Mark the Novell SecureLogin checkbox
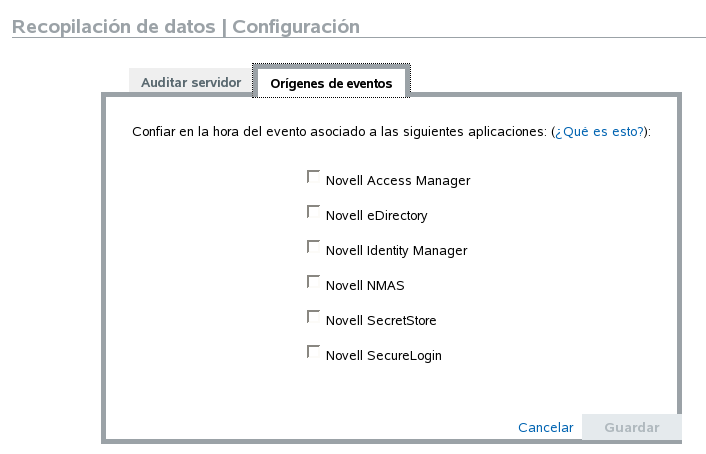This screenshot has height=454, width=706. (313, 352)
